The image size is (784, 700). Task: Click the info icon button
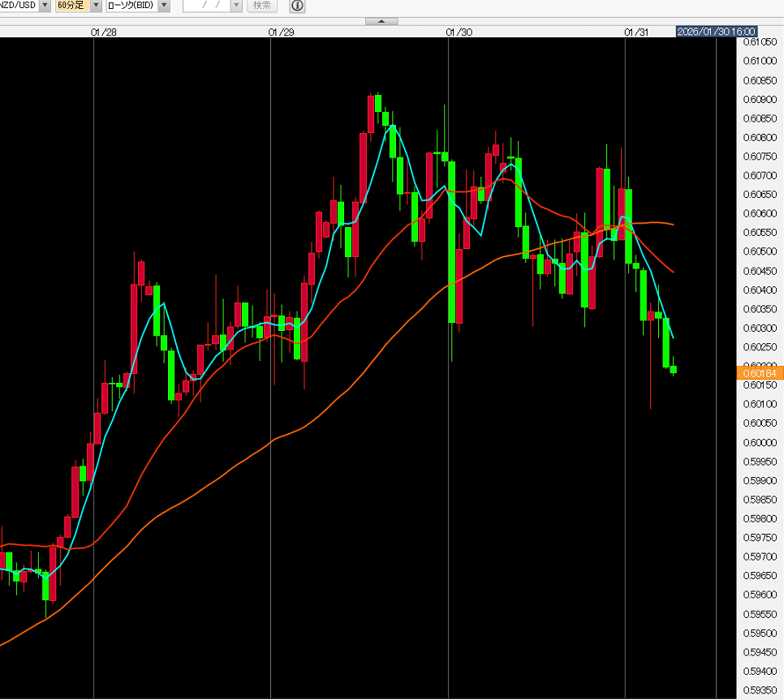pyautogui.click(x=298, y=6)
